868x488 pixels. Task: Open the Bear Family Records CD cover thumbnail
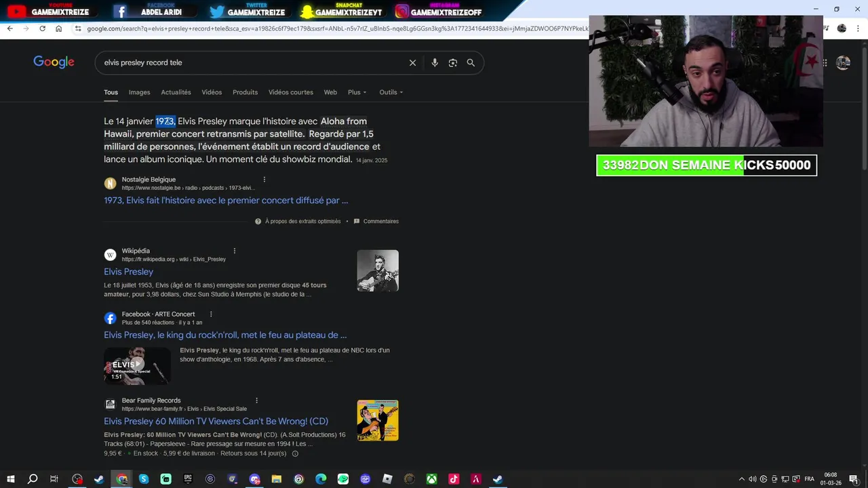[378, 420]
